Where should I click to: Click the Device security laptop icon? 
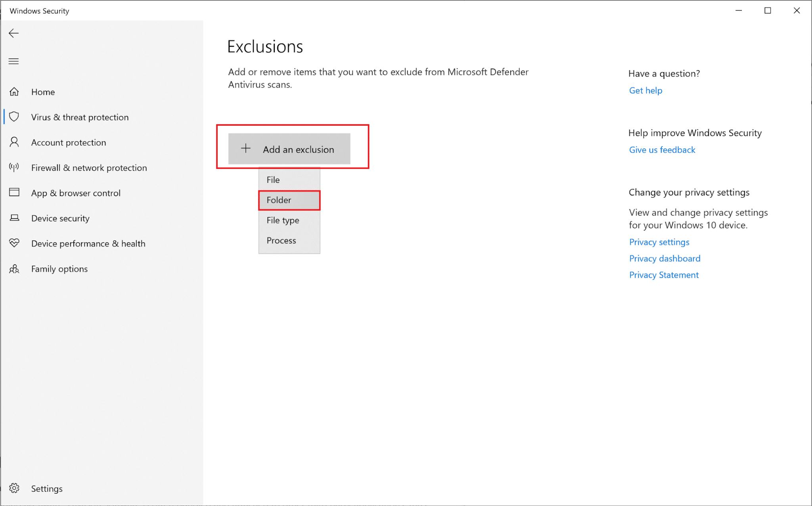(14, 218)
